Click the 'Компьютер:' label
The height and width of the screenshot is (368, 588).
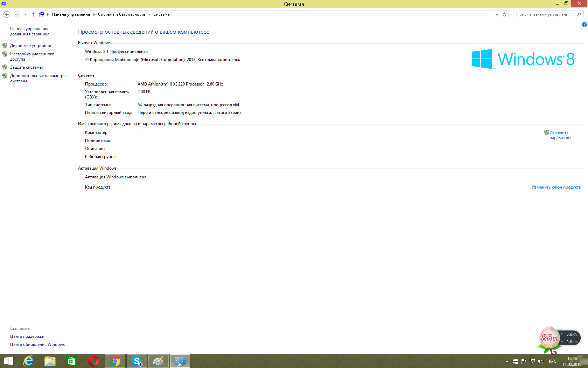[x=97, y=132]
